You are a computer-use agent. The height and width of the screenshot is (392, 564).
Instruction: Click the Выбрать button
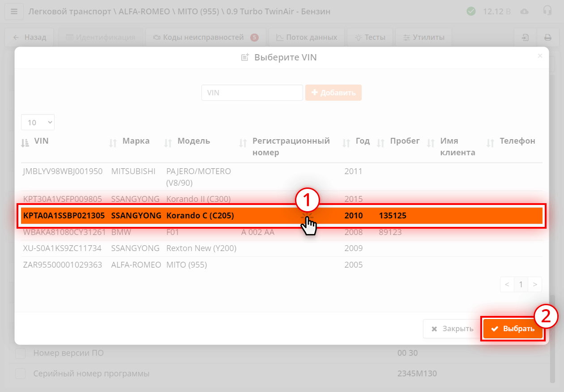(513, 328)
